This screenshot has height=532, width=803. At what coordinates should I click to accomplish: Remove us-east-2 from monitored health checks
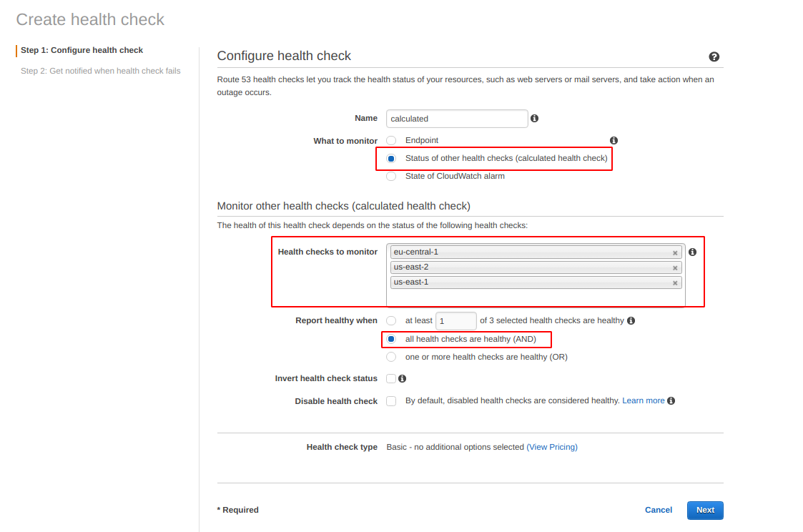pos(675,268)
